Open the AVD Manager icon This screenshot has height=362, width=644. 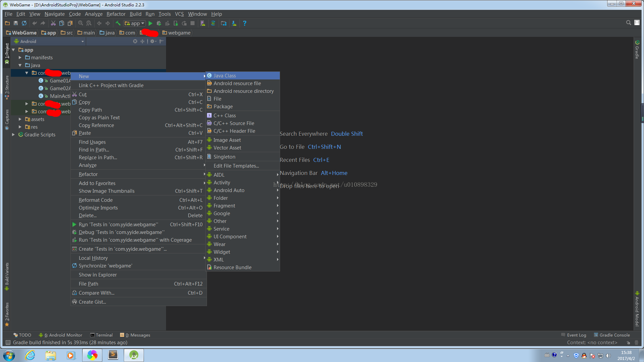click(x=203, y=23)
